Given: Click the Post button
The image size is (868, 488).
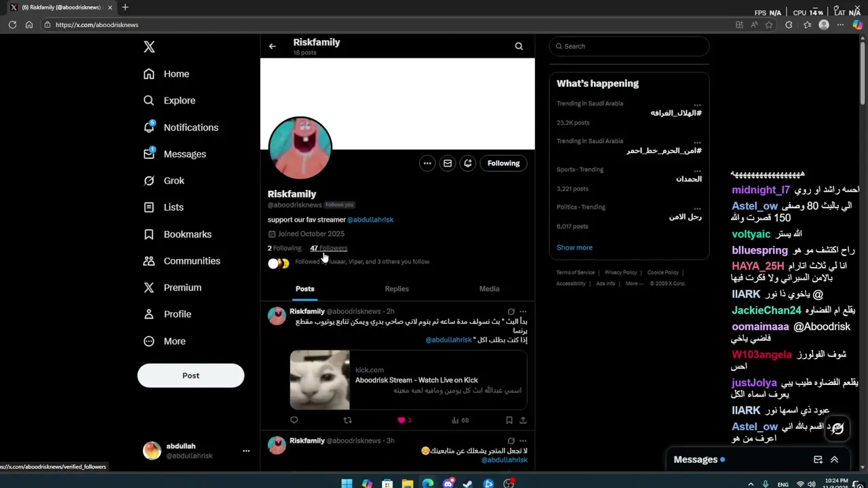Looking at the screenshot, I should (x=191, y=375).
